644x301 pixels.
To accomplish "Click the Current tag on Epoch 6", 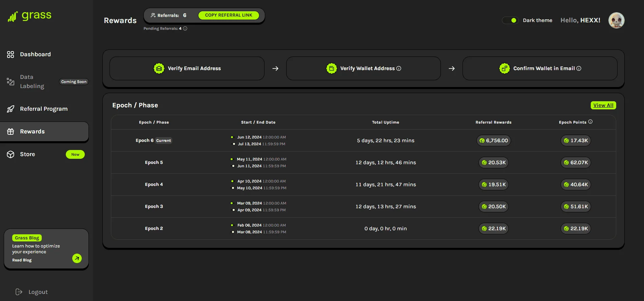I will [163, 141].
